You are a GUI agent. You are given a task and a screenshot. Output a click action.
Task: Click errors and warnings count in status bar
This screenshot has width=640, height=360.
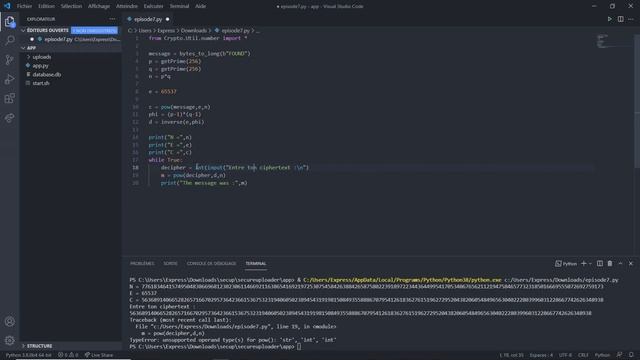(68, 355)
